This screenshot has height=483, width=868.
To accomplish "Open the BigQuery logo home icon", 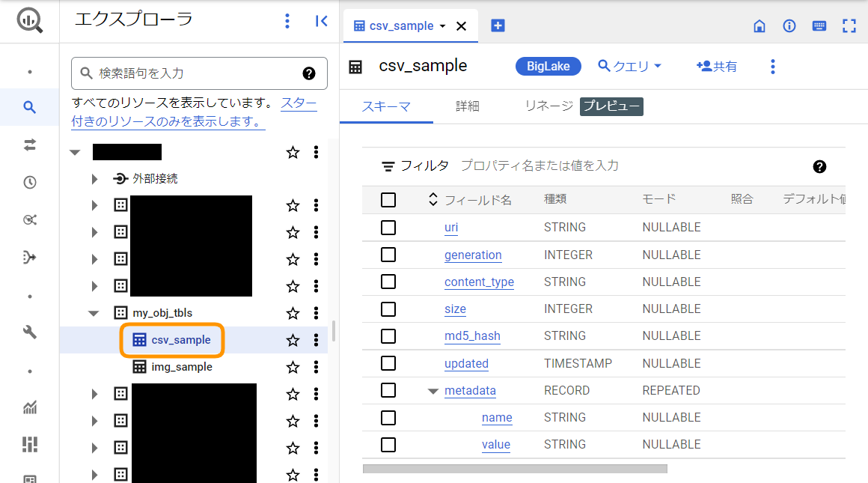I will [x=29, y=21].
